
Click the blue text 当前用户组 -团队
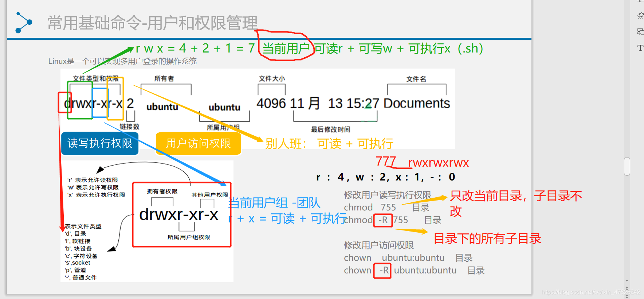click(274, 203)
